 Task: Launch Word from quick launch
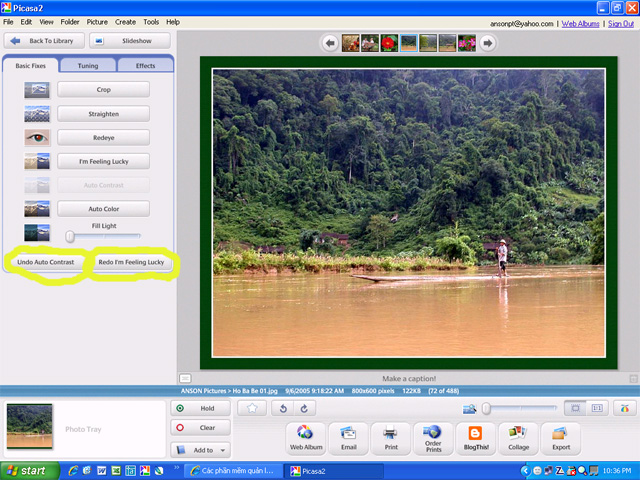[102, 471]
